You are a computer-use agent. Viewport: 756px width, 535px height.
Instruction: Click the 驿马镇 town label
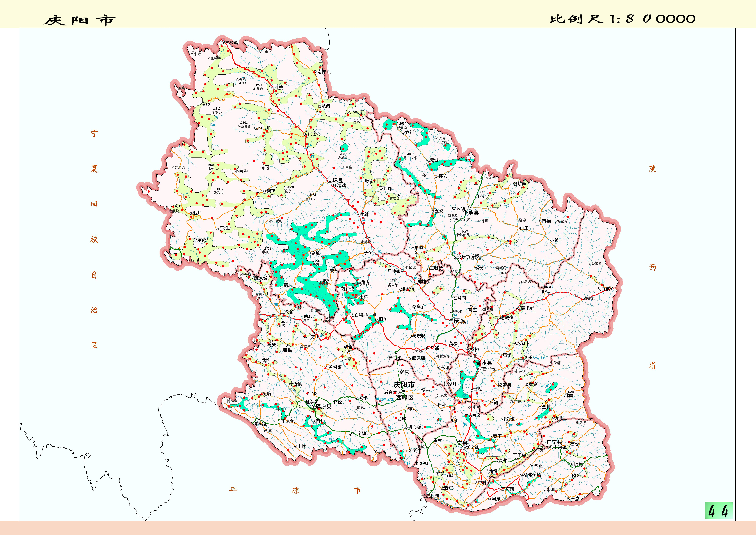pos(395,358)
